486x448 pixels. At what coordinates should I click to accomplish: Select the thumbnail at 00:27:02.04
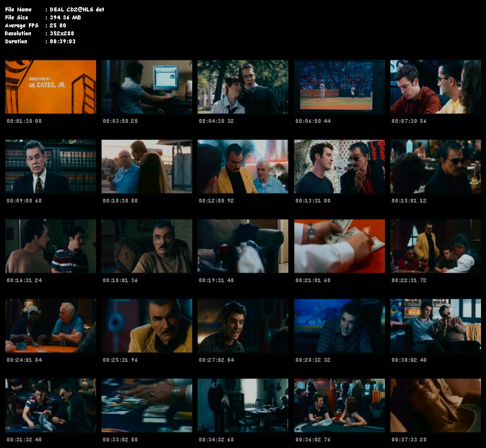[x=243, y=326]
